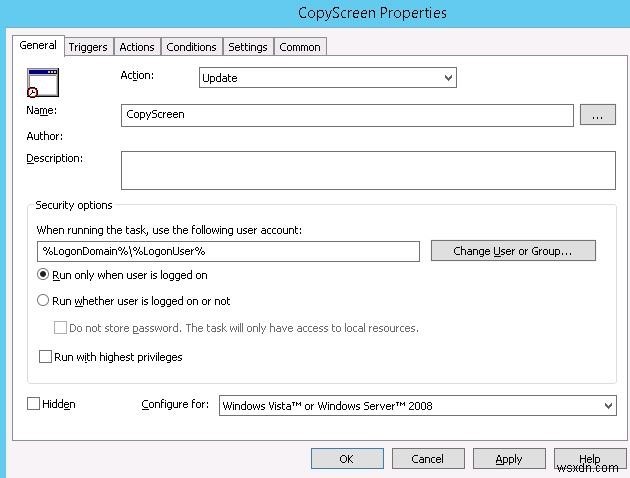Open the Common tab
630x478 pixels.
[299, 47]
